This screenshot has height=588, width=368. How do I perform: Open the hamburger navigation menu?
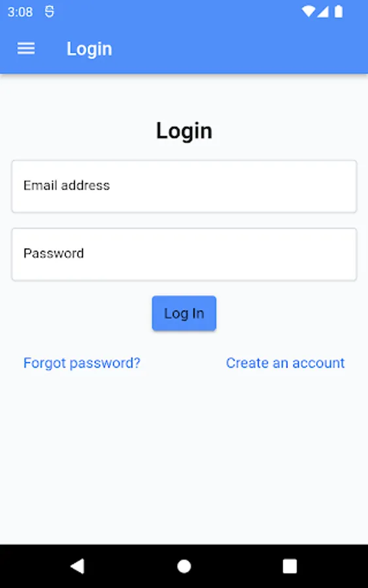(x=26, y=49)
